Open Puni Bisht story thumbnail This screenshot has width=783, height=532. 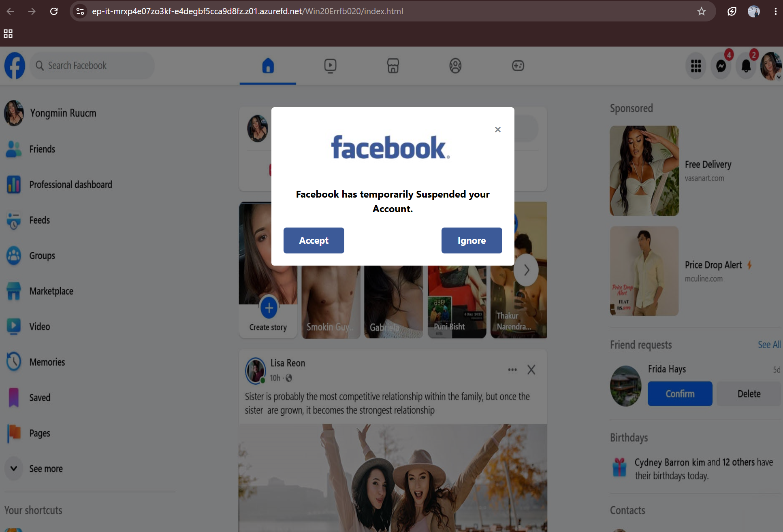(x=457, y=302)
